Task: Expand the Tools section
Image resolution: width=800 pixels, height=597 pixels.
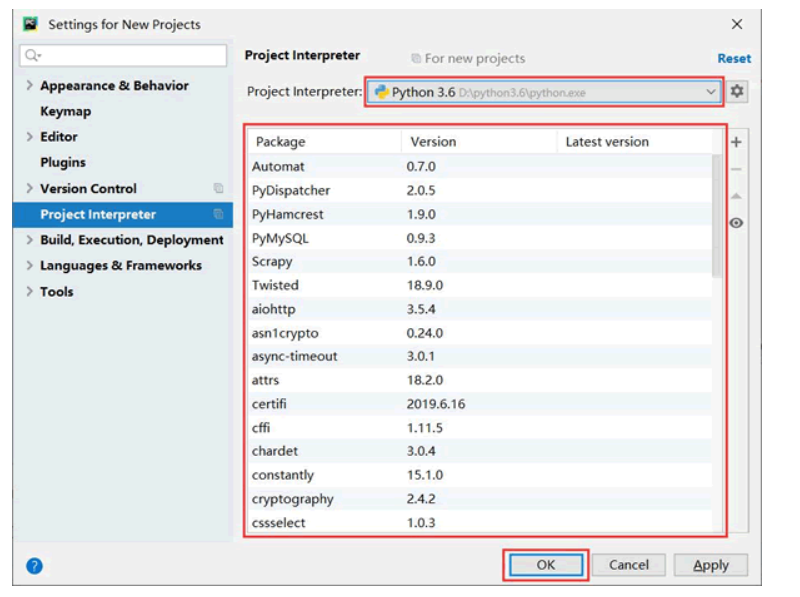Action: tap(29, 291)
